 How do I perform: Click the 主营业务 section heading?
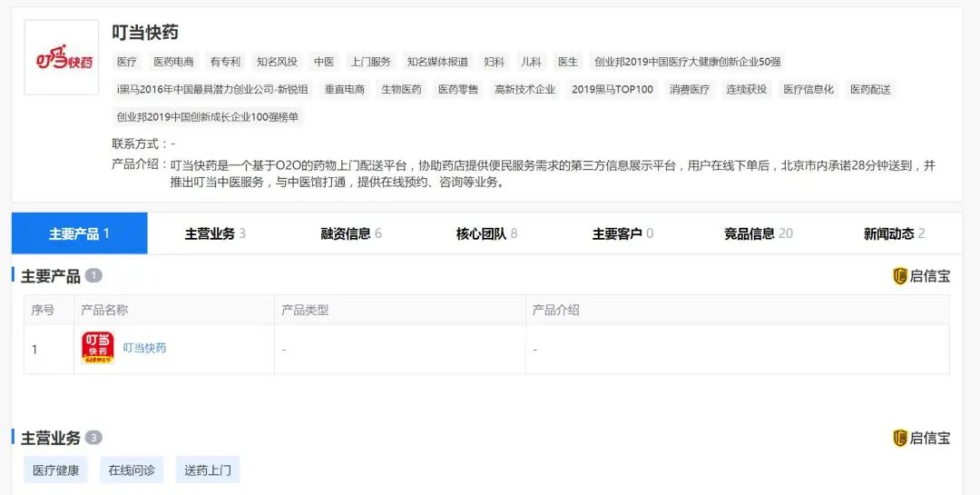(51, 438)
